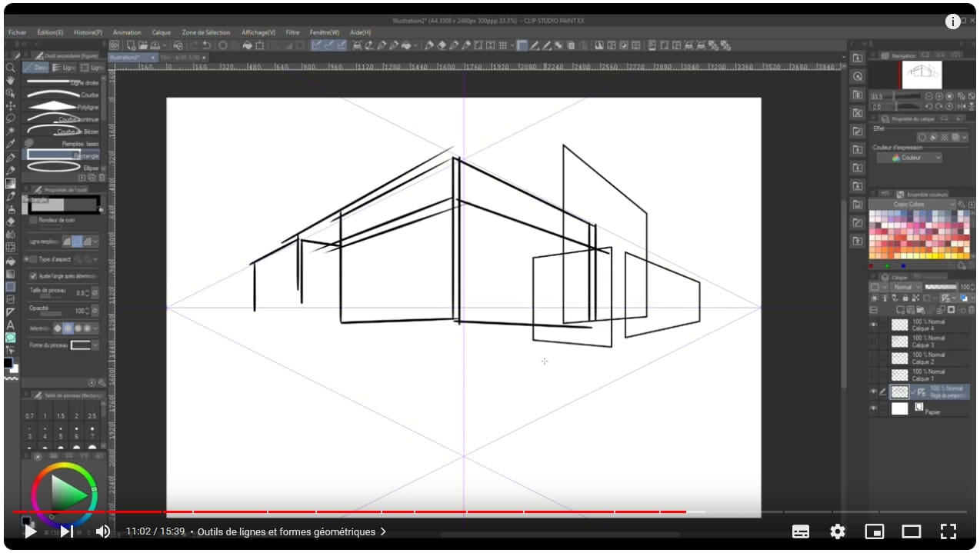Viewport: 980px width, 553px height.
Task: Open the Affichage(V) menu
Action: 258,33
